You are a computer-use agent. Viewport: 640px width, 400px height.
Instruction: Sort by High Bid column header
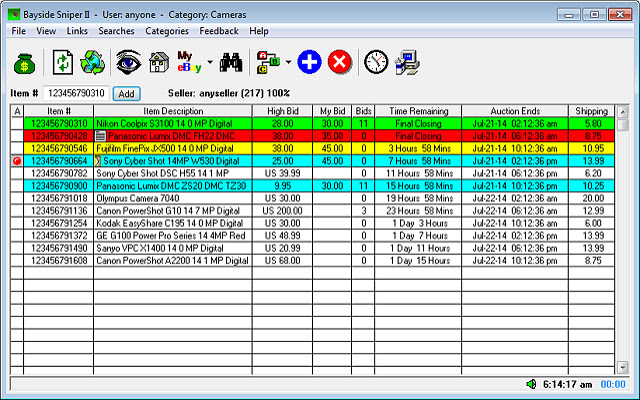click(282, 111)
